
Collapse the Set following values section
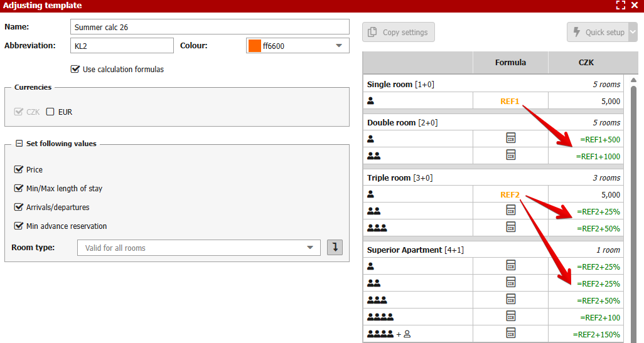coord(19,144)
